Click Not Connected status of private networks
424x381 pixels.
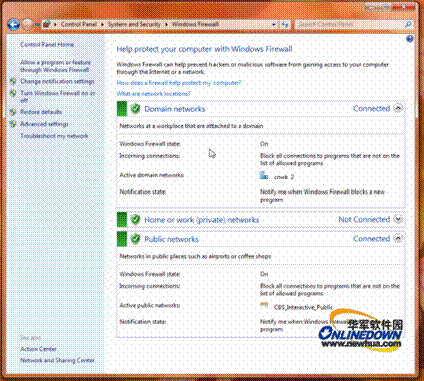(364, 219)
